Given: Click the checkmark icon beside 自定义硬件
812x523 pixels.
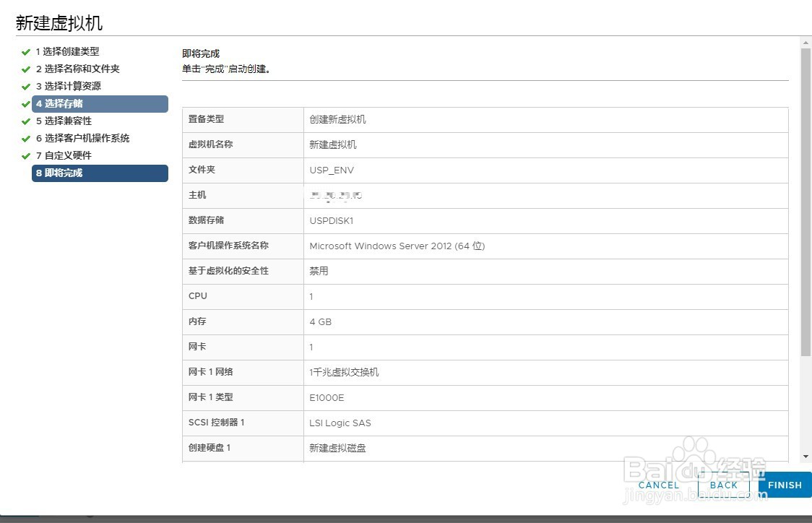Looking at the screenshot, I should point(26,155).
